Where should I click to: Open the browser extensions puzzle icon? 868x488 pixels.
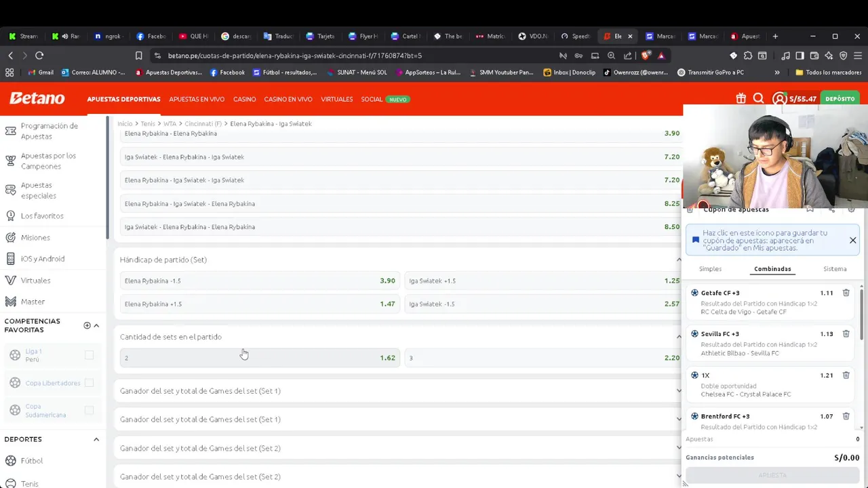748,56
